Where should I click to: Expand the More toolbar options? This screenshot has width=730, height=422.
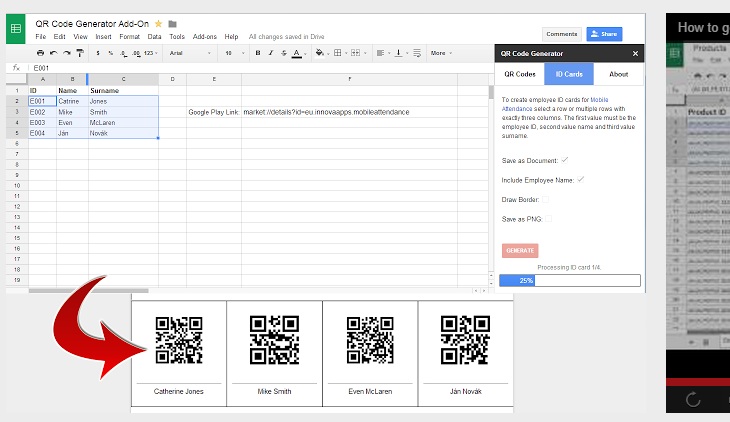point(441,53)
